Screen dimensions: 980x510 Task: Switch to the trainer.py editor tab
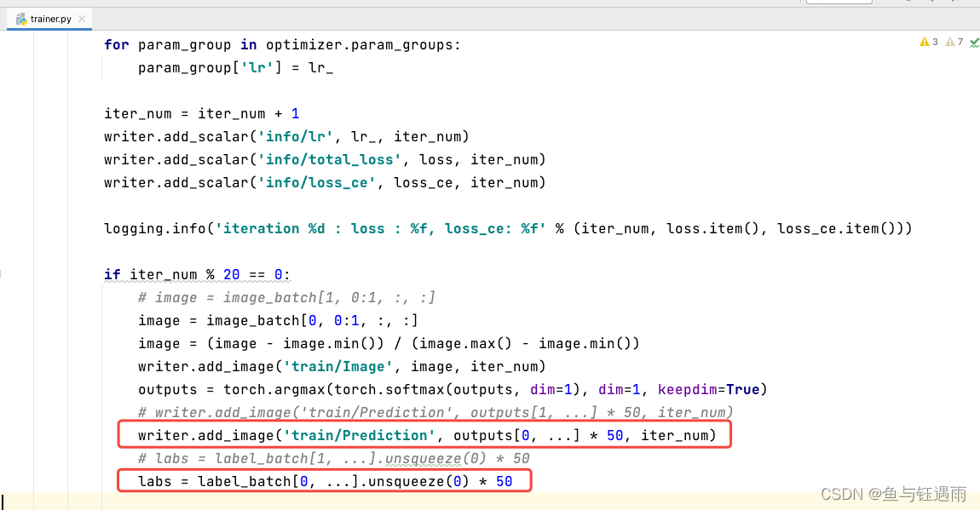click(x=50, y=19)
